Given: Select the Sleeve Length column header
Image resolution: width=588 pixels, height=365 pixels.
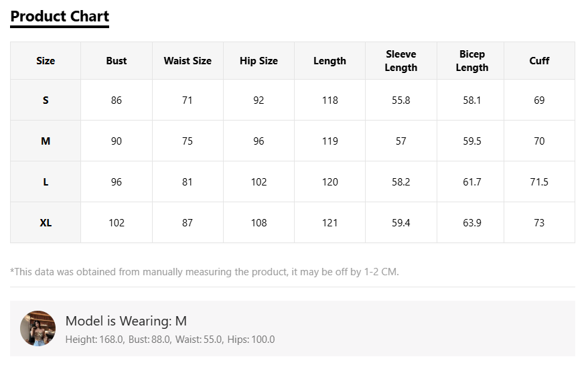Looking at the screenshot, I should coord(401,61).
